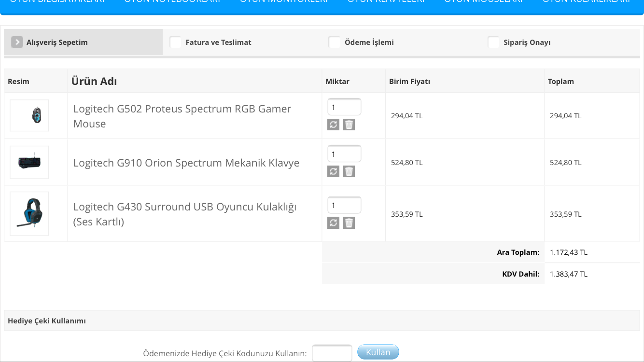The image size is (644, 362).
Task: Select the 294,04 TL row total
Action: [566, 116]
